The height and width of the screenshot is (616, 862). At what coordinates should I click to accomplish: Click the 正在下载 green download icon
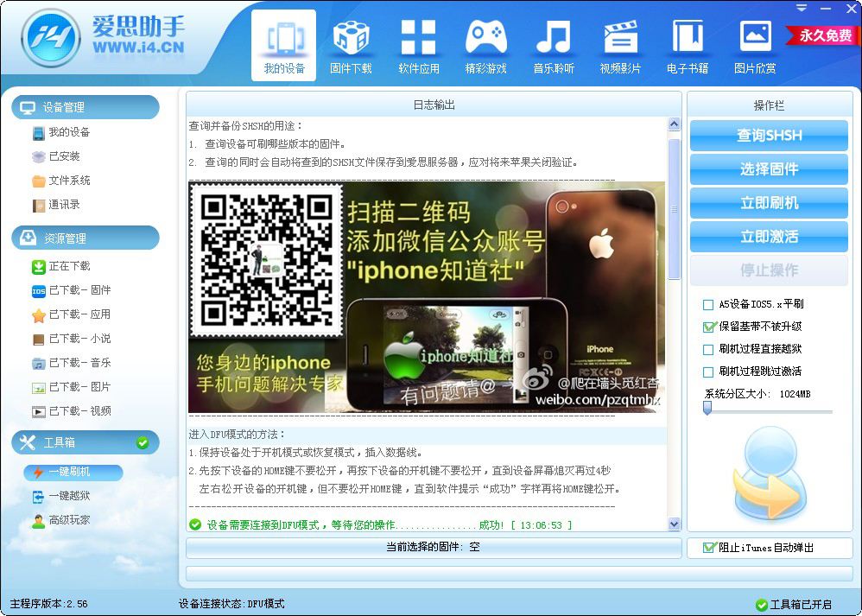(39, 267)
